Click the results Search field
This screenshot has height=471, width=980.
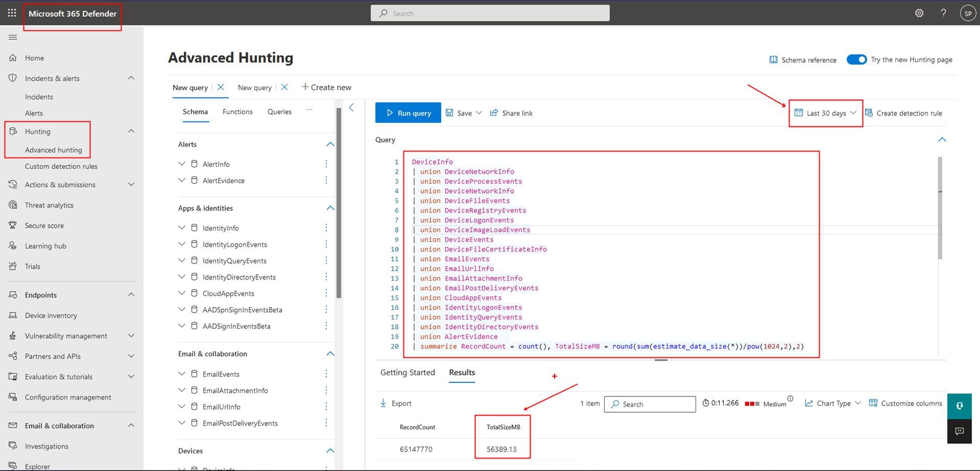(x=650, y=404)
